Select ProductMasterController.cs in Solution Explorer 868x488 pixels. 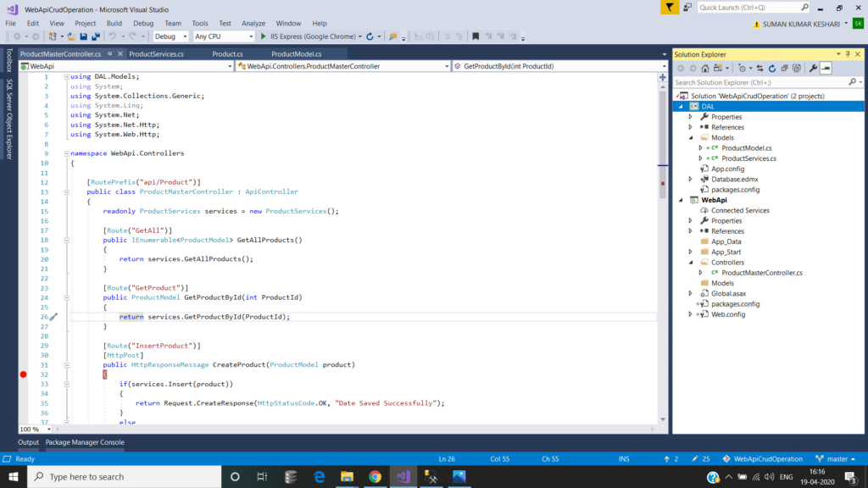click(762, 273)
